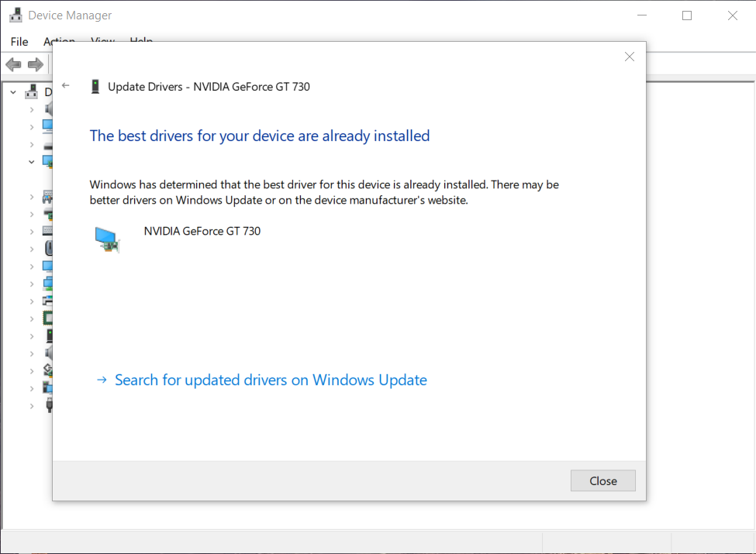
Task: Maximize the Device Manager window
Action: (x=687, y=15)
